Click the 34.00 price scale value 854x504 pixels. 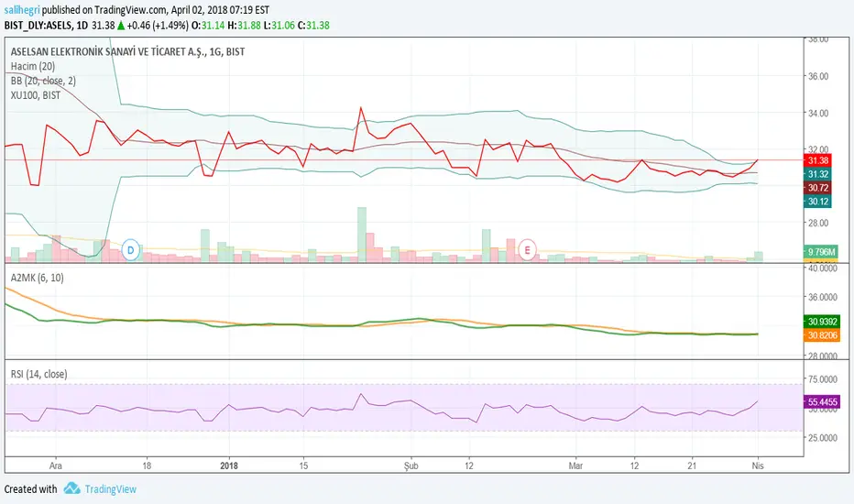tap(817, 114)
